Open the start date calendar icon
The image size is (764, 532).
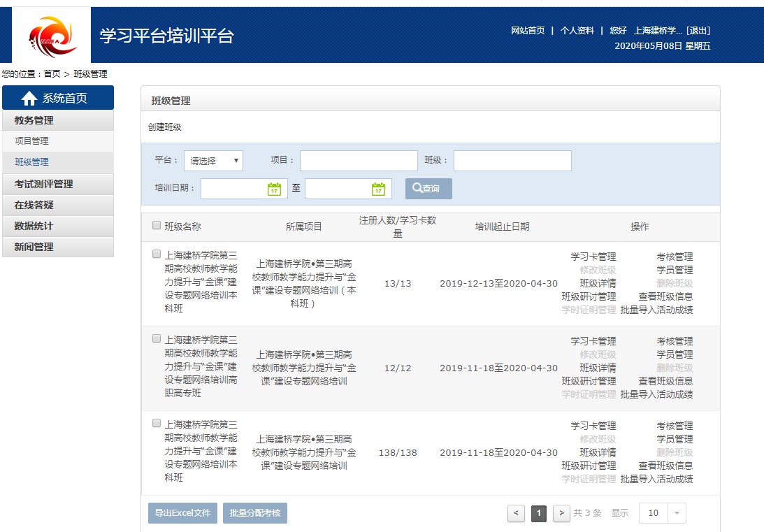click(274, 189)
